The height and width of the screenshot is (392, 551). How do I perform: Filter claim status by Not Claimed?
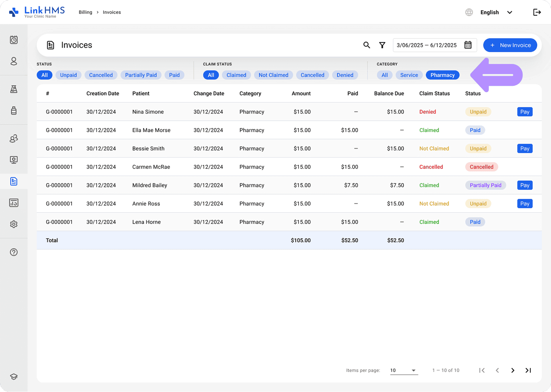[x=274, y=75]
